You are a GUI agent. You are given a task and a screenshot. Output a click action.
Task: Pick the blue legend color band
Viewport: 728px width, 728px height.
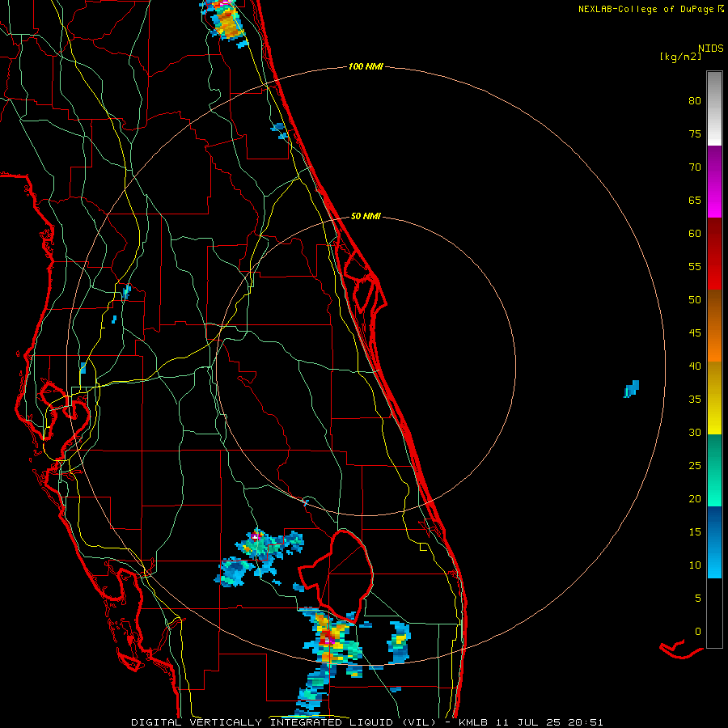(714, 542)
